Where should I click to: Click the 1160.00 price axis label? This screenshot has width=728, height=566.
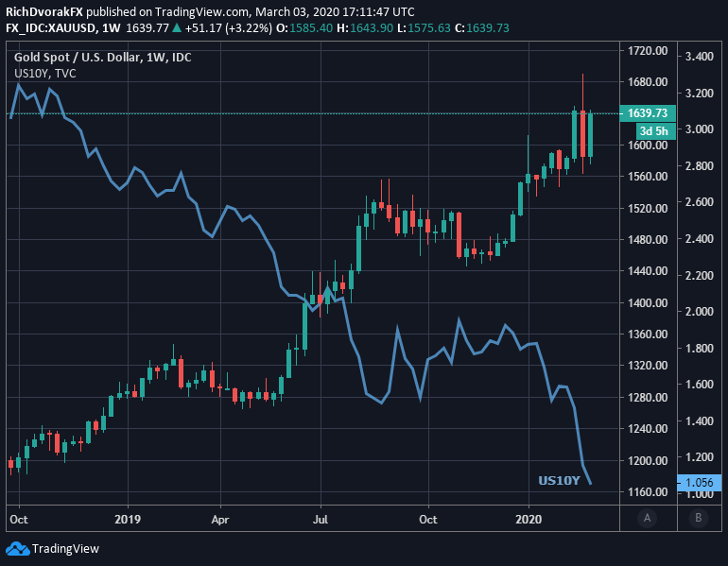[648, 491]
